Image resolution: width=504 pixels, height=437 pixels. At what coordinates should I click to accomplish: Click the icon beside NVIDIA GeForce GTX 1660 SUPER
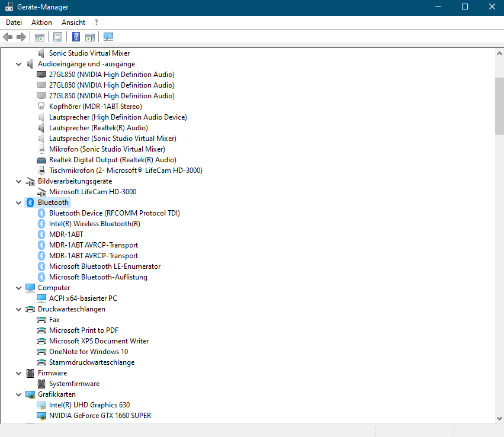click(x=41, y=416)
